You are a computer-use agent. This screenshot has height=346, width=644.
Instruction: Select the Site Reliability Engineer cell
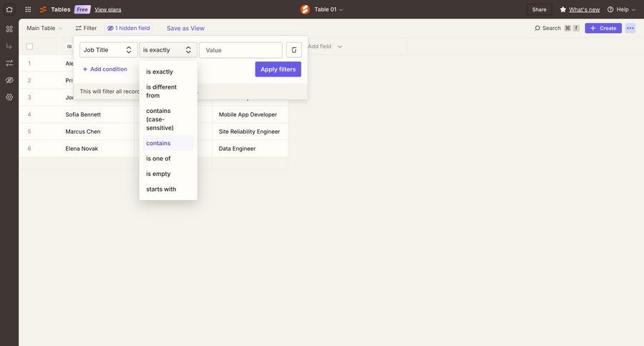[x=250, y=132]
